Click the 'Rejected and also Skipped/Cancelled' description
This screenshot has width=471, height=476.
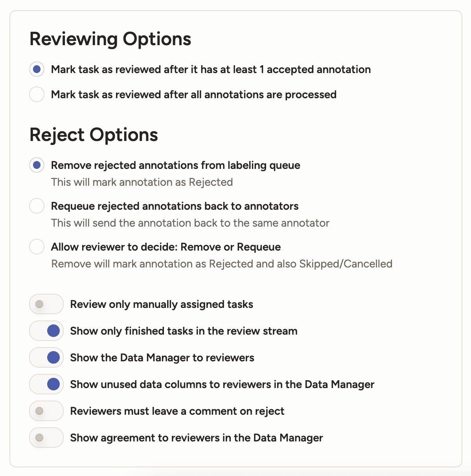222,264
